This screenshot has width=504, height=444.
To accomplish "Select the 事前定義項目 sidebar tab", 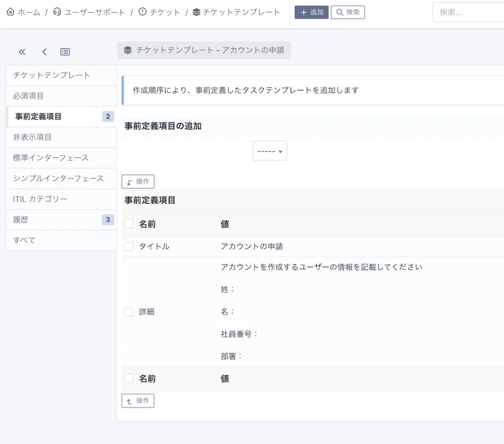I will pyautogui.click(x=61, y=116).
